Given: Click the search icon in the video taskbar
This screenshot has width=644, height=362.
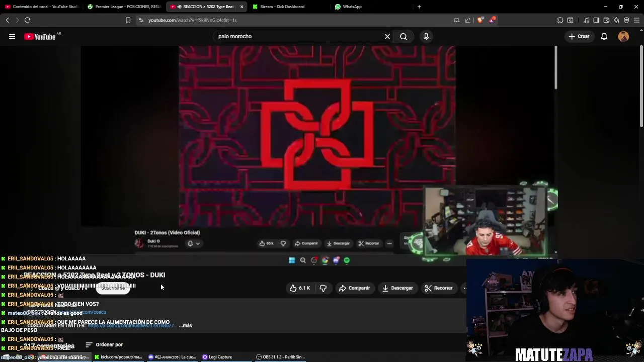Looking at the screenshot, I should 303,260.
